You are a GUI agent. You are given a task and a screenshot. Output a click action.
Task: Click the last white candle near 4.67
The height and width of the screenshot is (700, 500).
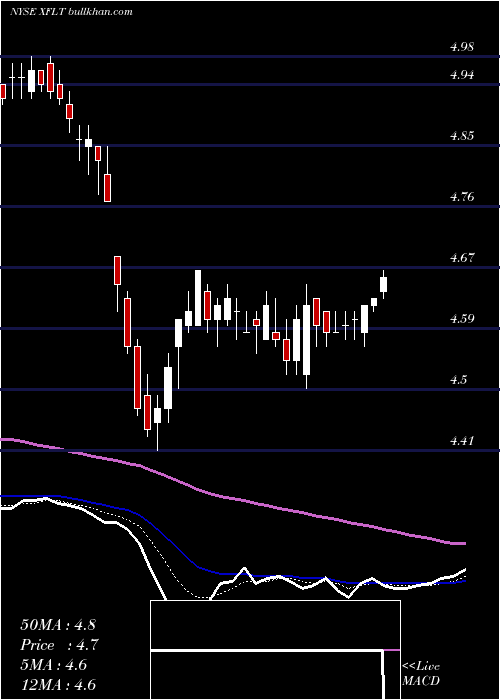[383, 284]
